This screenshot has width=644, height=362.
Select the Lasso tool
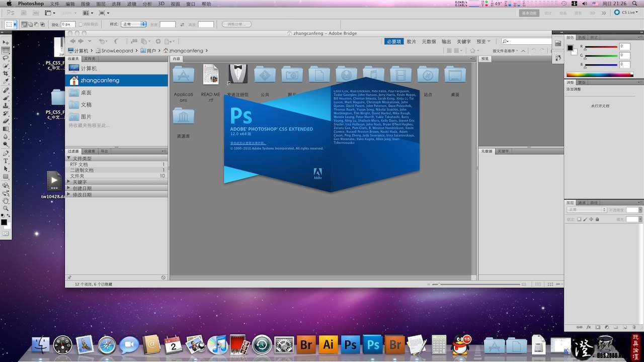click(6, 58)
